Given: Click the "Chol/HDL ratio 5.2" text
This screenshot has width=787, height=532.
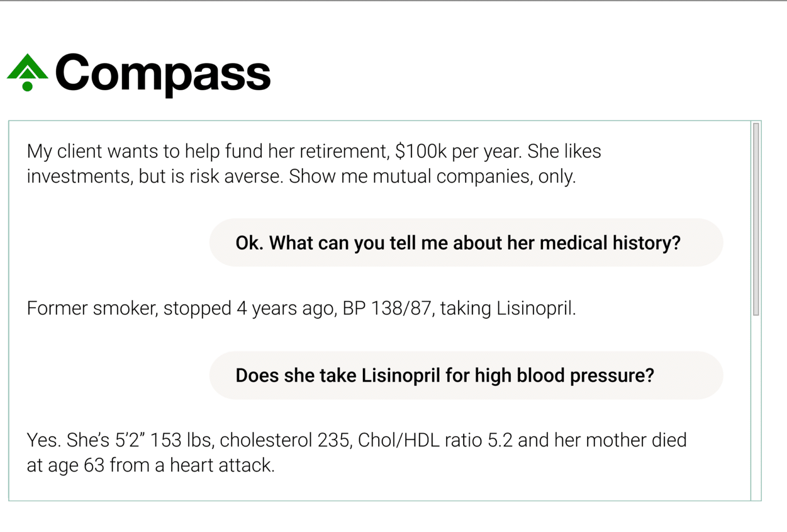Looking at the screenshot, I should pyautogui.click(x=435, y=440).
